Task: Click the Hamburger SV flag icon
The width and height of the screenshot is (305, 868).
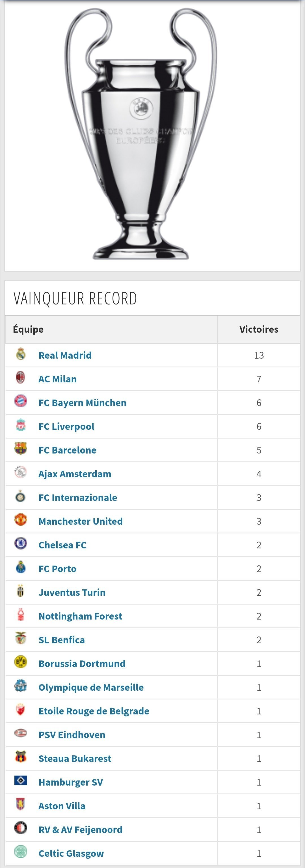Action: 21,780
